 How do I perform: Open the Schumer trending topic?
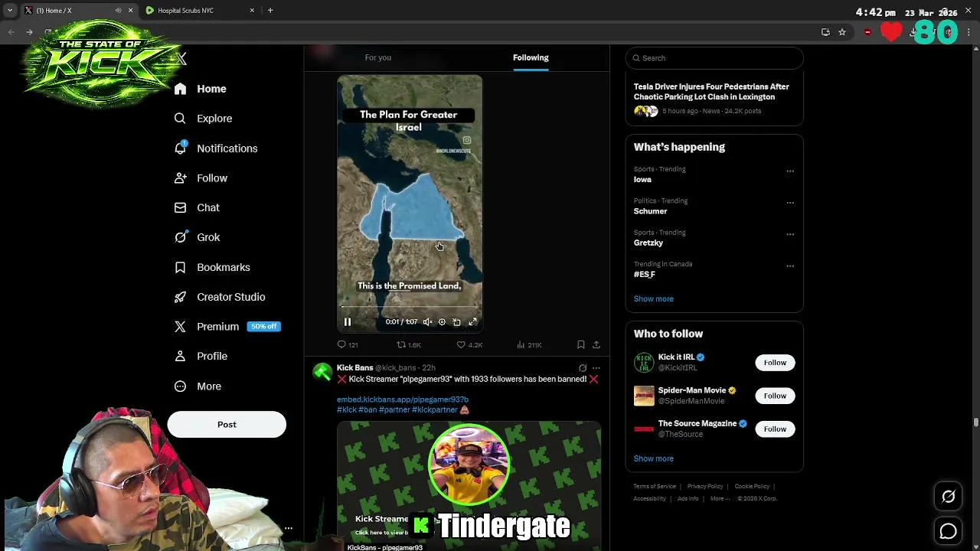point(650,211)
